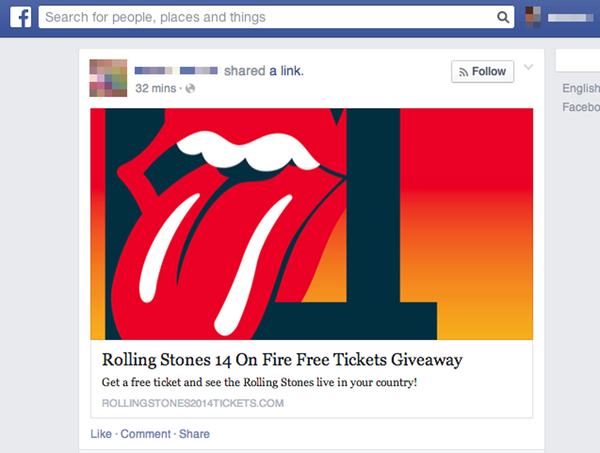Open the post author's blurred name

pos(177,71)
